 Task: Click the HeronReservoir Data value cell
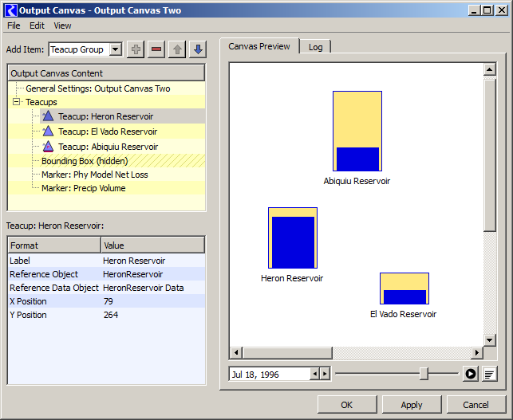(153, 288)
